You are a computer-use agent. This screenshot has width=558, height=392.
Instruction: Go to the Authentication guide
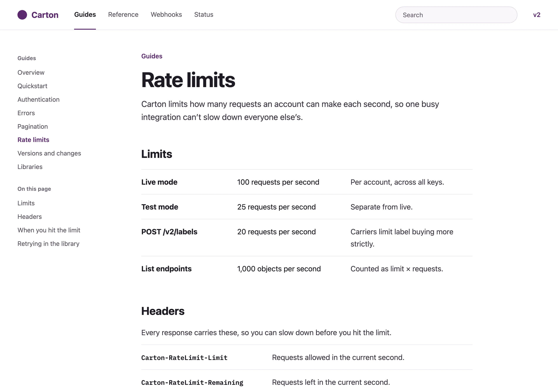pyautogui.click(x=38, y=99)
